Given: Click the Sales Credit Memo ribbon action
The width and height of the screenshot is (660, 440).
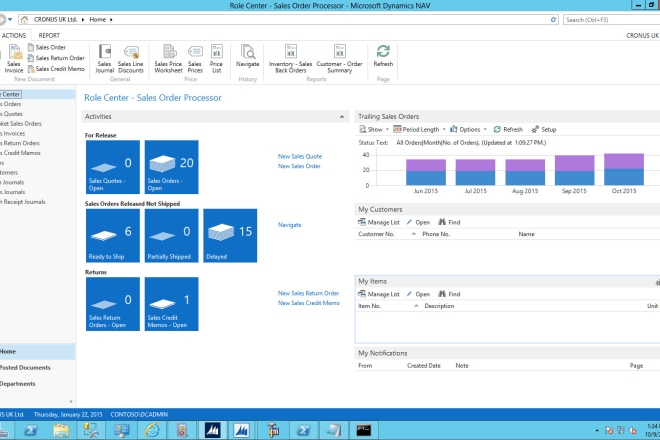Looking at the screenshot, I should (x=56, y=69).
